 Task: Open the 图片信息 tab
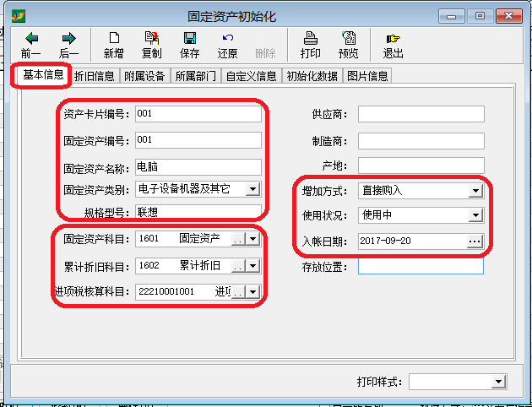coord(367,76)
